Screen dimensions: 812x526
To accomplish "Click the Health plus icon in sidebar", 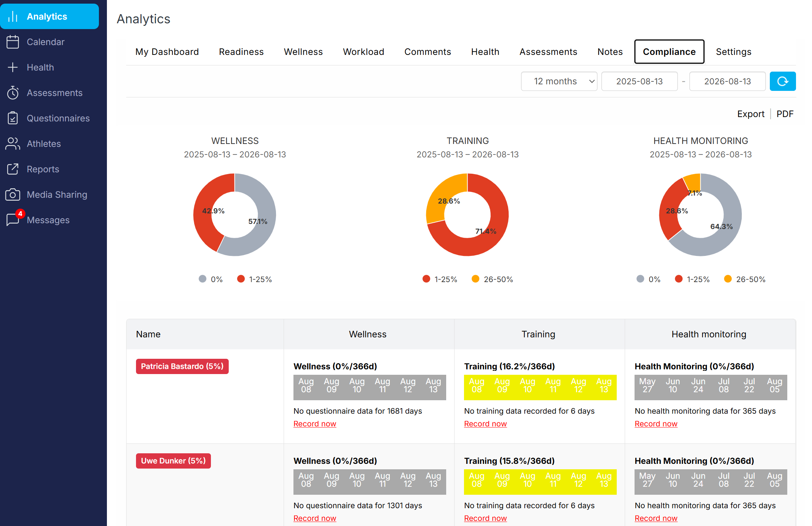I will [13, 67].
